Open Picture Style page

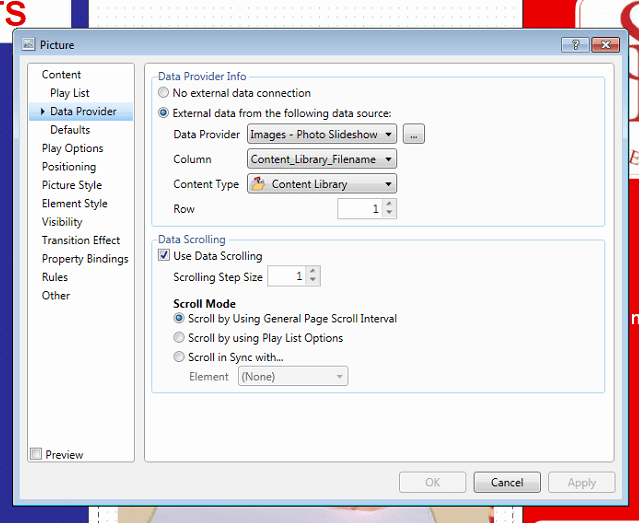coord(72,185)
